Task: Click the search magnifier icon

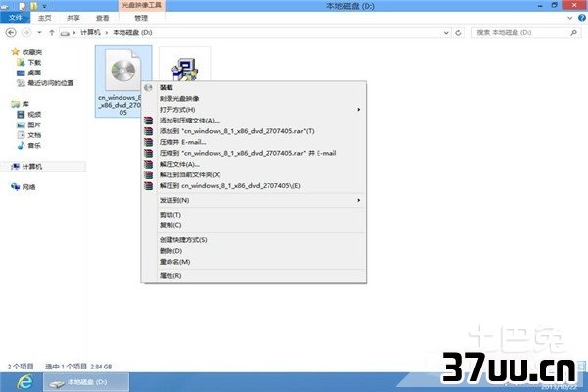Action: [x=573, y=33]
